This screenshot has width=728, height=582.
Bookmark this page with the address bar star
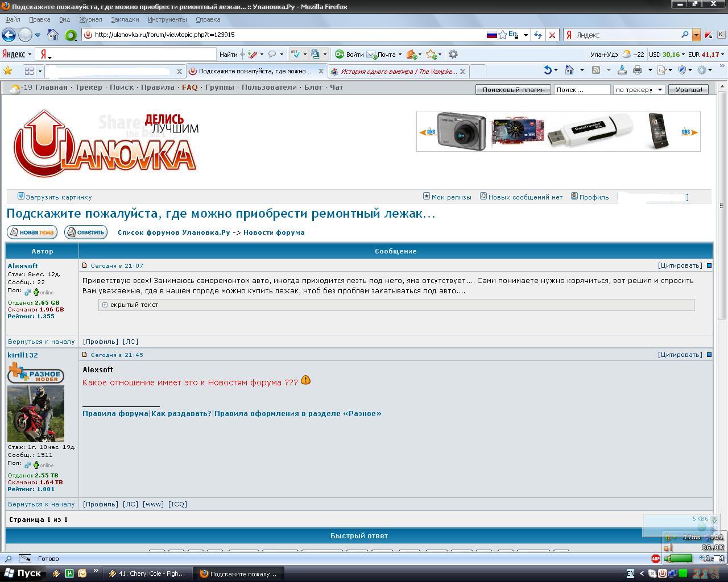coord(503,35)
